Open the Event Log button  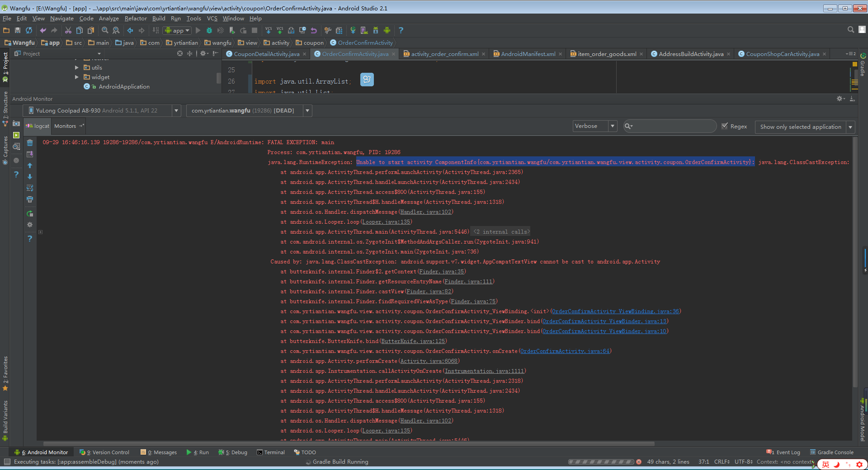coord(783,452)
